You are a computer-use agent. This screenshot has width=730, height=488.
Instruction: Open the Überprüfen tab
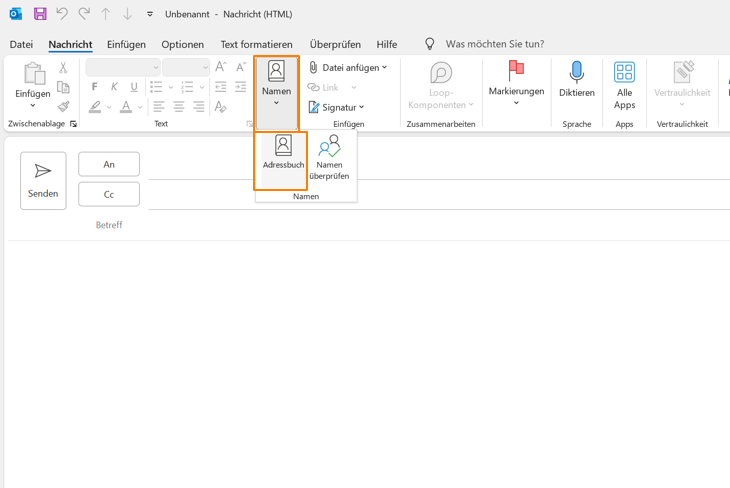click(335, 44)
